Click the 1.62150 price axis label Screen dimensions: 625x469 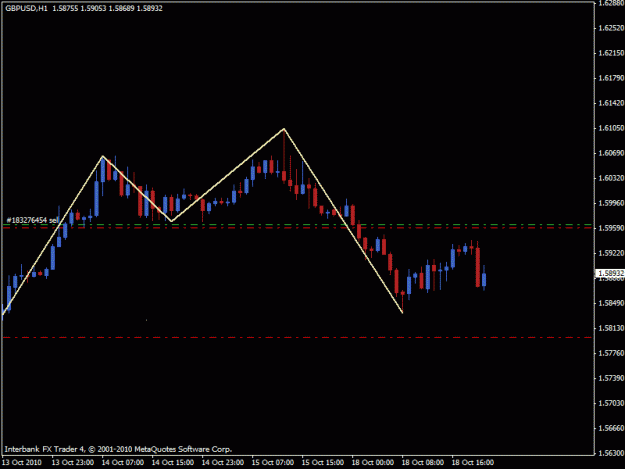pos(611,53)
